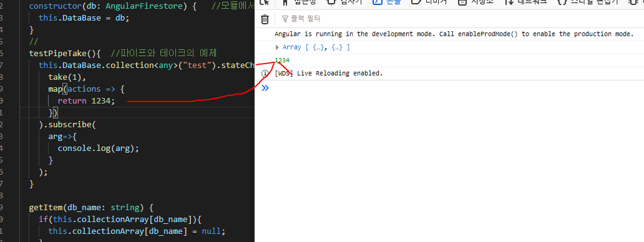
Task: Select the Angular development mode log message
Action: click(x=454, y=34)
